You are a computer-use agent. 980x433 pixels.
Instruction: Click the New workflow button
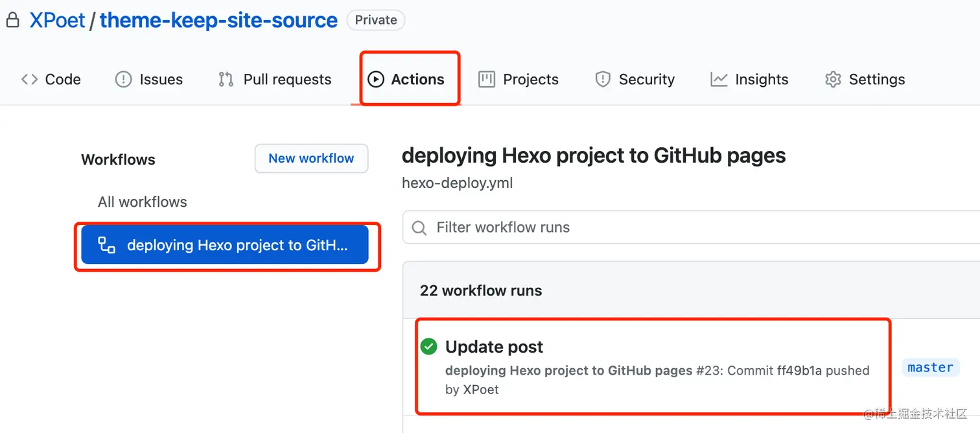311,158
